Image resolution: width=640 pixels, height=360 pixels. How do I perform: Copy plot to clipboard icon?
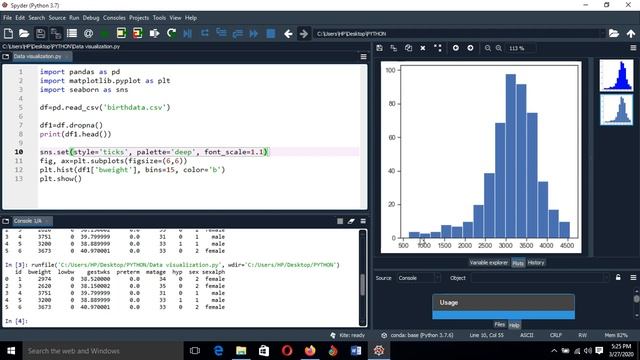coord(409,48)
